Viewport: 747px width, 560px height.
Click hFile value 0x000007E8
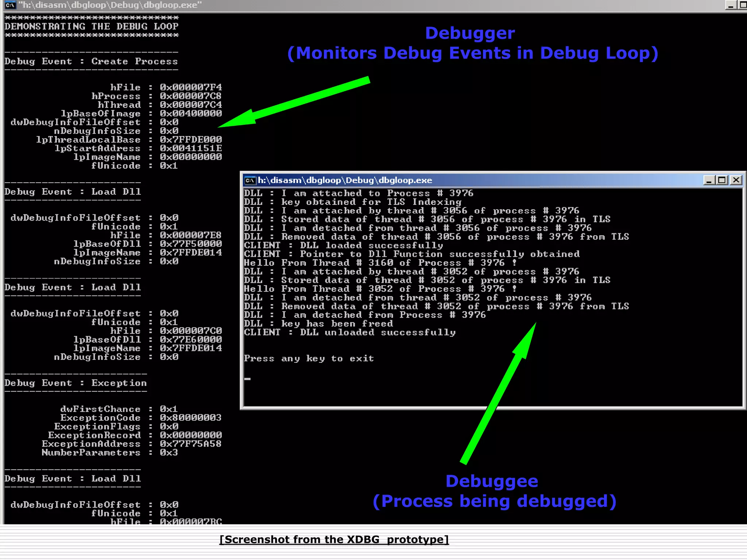click(x=191, y=235)
